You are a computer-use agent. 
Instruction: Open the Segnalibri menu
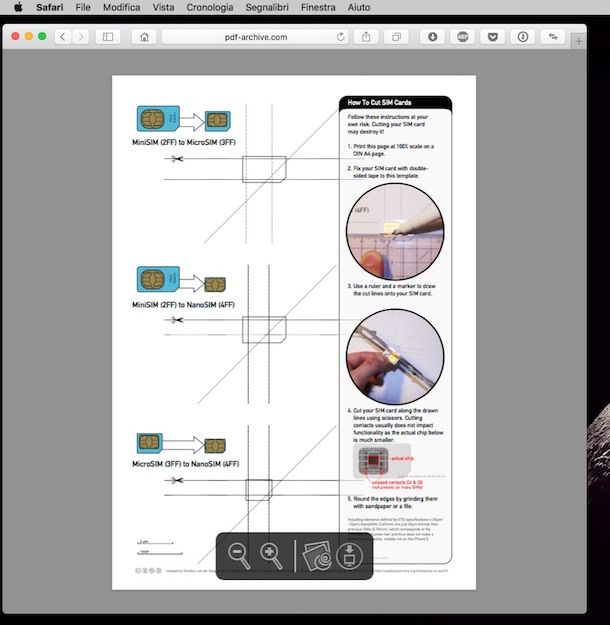point(267,7)
